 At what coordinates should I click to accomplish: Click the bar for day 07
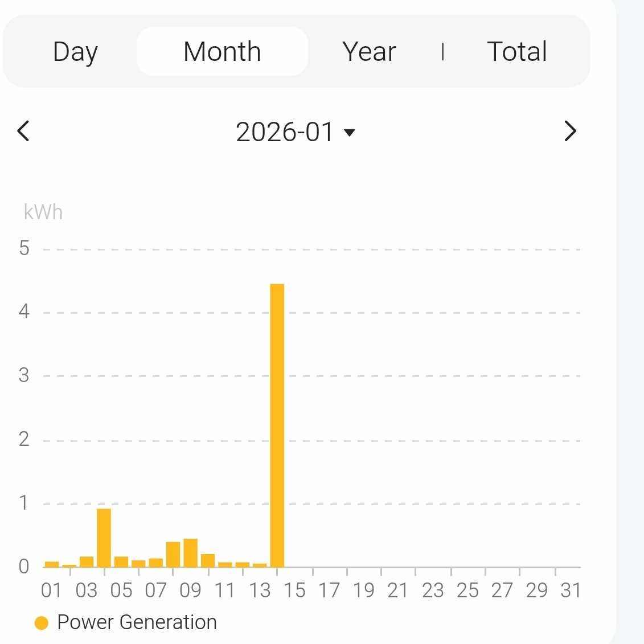click(x=156, y=563)
